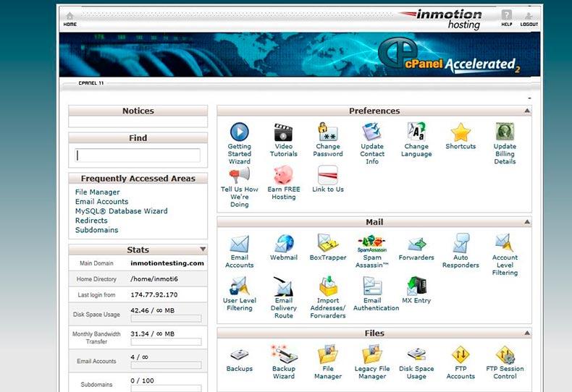The image size is (572, 392).
Task: Toggle the Stats panel arrow
Action: coord(203,250)
